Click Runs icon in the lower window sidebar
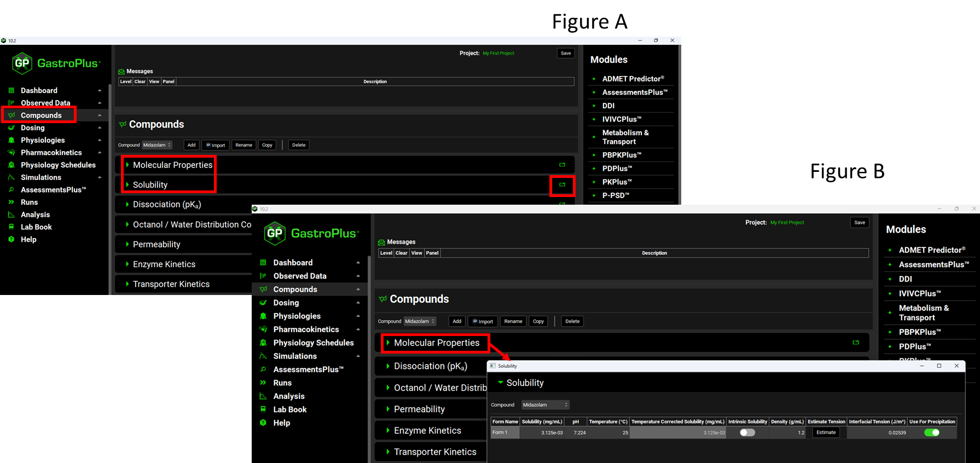Screen dimensions: 980x463 click(x=263, y=383)
